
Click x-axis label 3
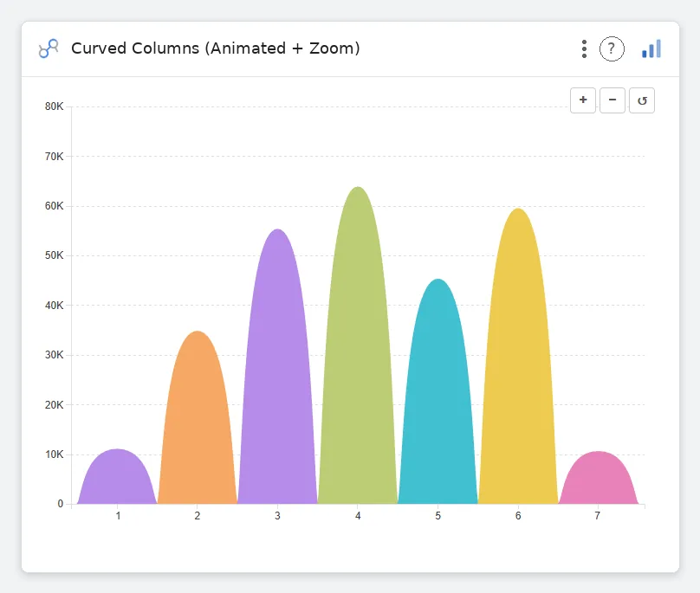pos(277,516)
